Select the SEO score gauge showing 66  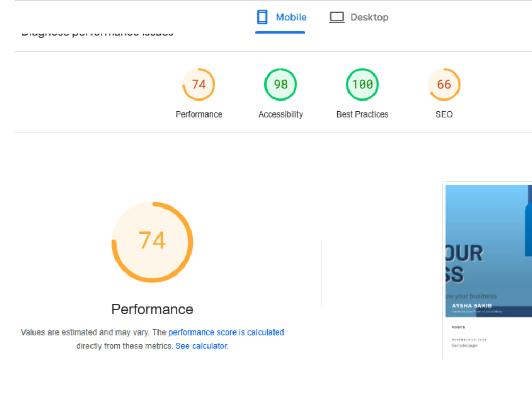point(444,85)
